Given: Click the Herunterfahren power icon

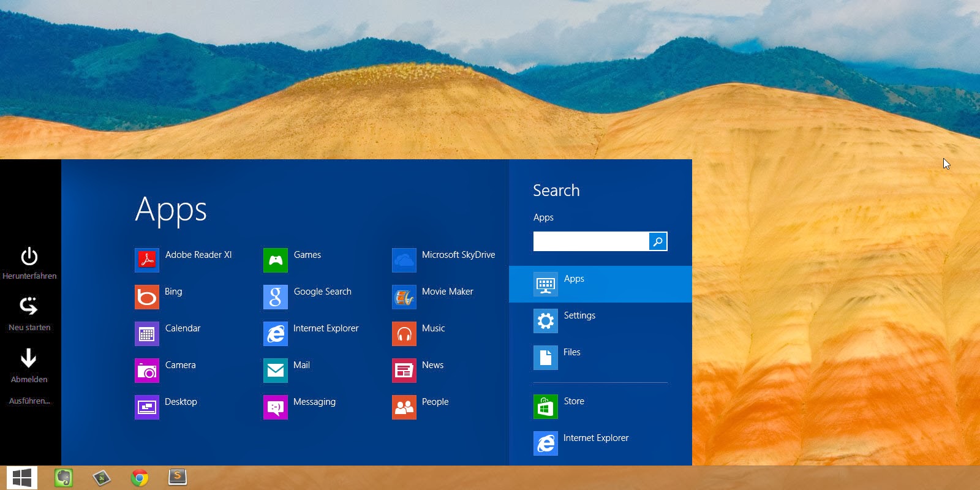Looking at the screenshot, I should tap(29, 256).
